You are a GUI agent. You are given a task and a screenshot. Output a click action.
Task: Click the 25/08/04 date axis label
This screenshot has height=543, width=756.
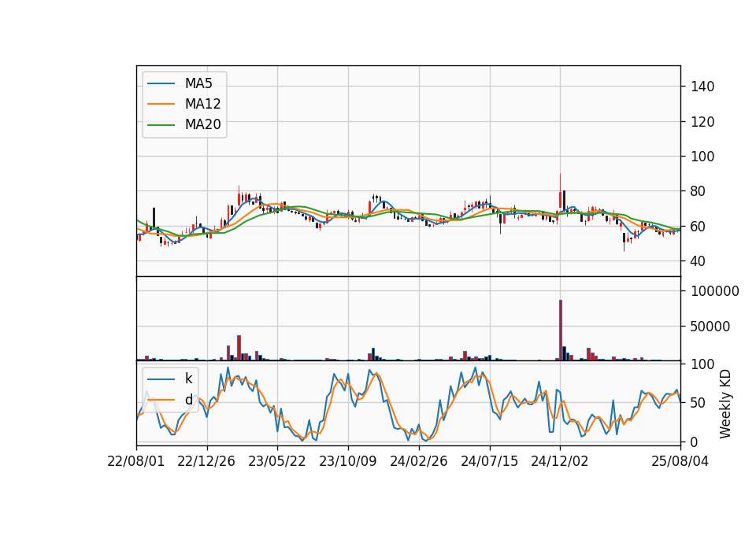tap(680, 461)
